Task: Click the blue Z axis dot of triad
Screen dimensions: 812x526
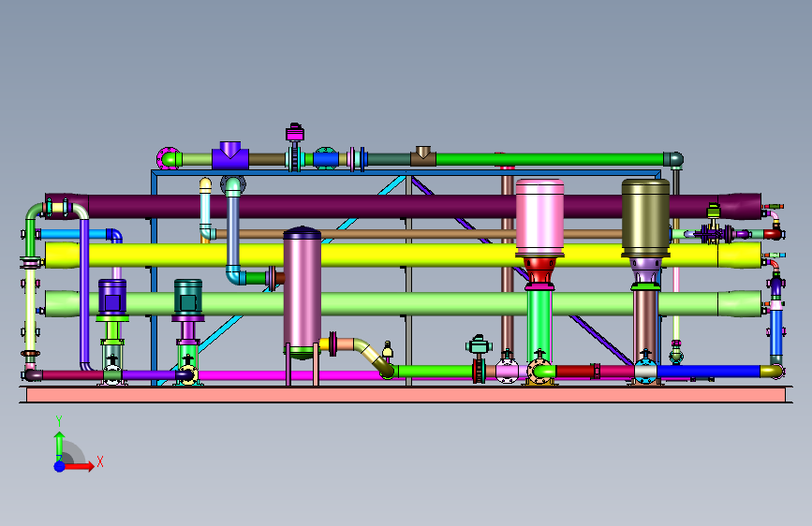Action: coord(59,466)
